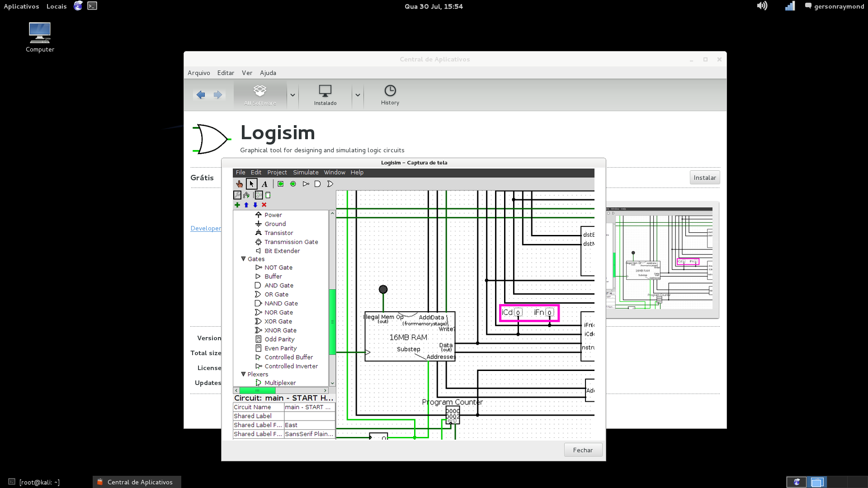Open the volume control in top panel
Image resolution: width=868 pixels, height=488 pixels.
[762, 6]
